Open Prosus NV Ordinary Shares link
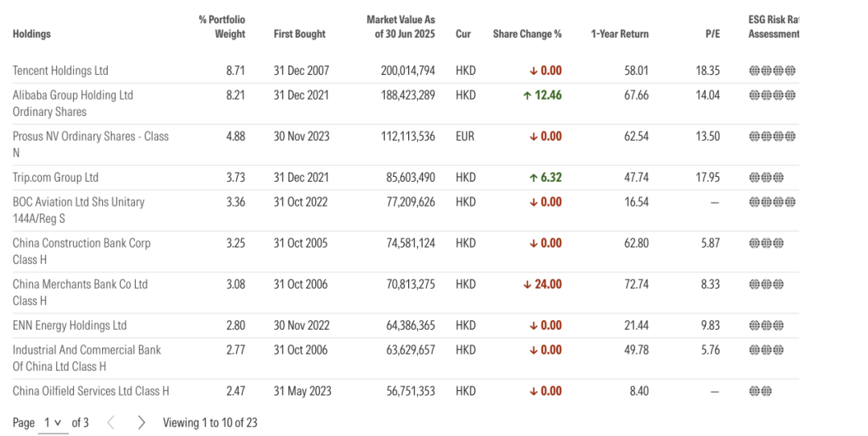The image size is (868, 436). [90, 137]
